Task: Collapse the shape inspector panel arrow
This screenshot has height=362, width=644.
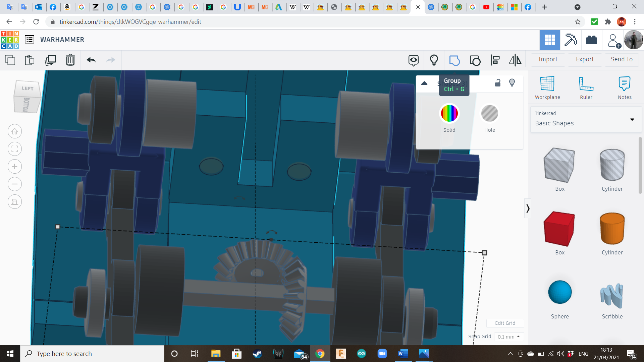Action: [x=424, y=83]
